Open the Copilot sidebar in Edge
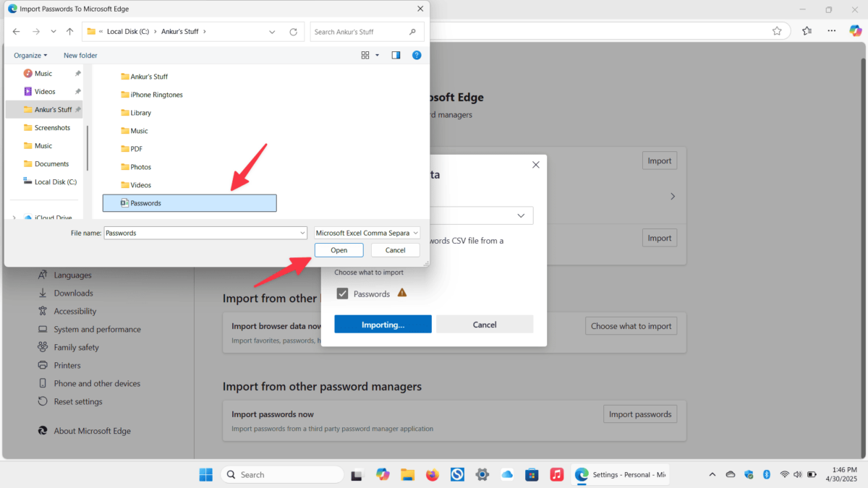Screen dimensions: 868x488 pyautogui.click(x=856, y=30)
